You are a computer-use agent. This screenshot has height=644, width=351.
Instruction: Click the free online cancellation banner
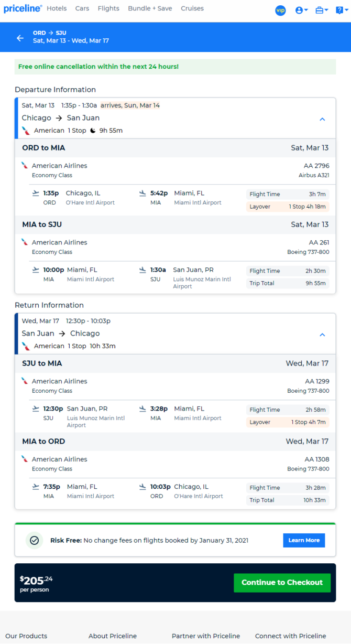(x=175, y=67)
